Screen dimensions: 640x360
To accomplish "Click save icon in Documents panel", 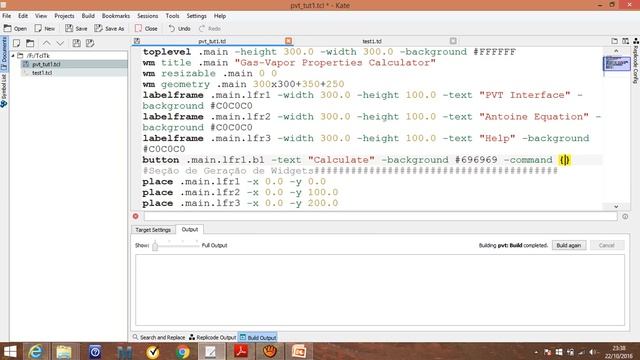I will (76, 43).
